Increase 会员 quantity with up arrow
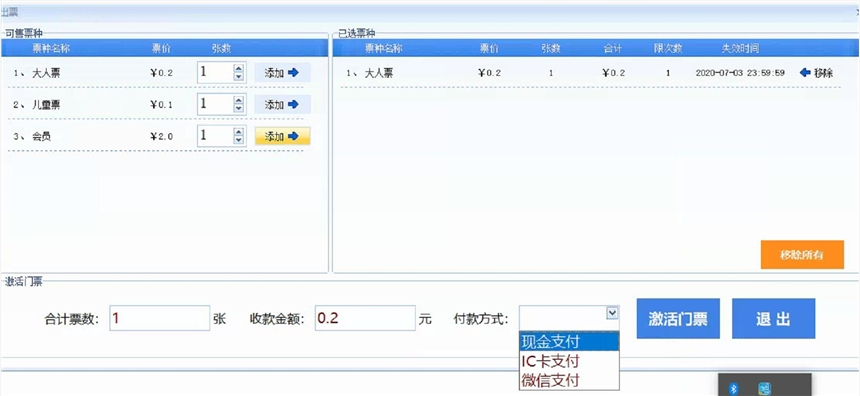The image size is (860, 396). [x=238, y=132]
